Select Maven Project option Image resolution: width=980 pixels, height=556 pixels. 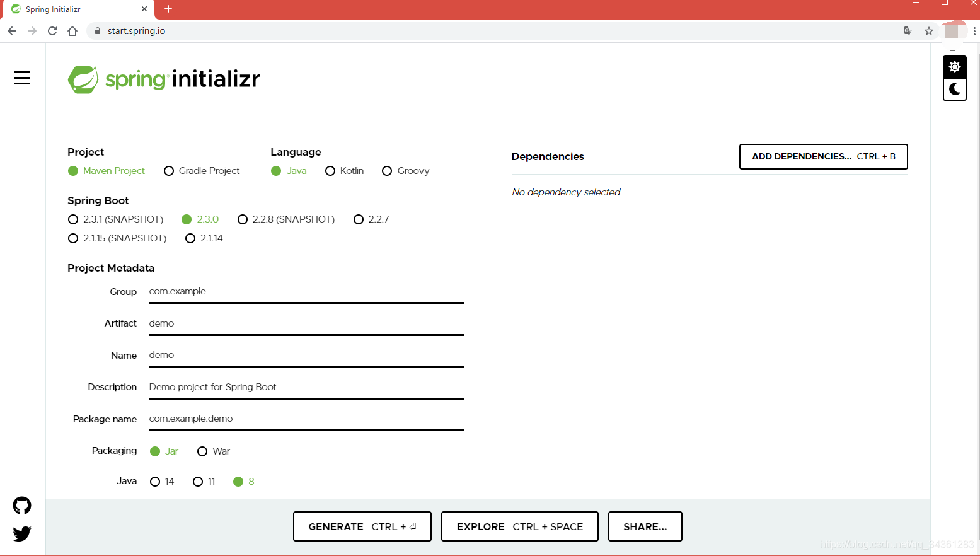tap(107, 171)
